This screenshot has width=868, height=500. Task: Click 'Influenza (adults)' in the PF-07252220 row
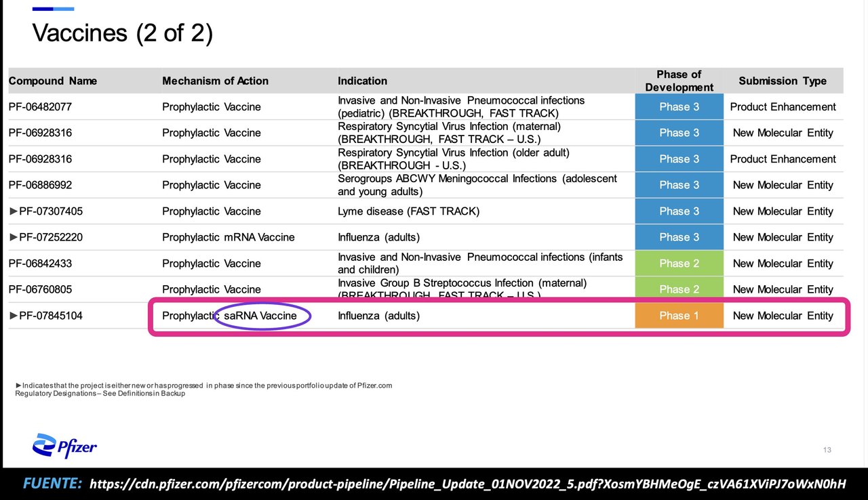(x=378, y=237)
